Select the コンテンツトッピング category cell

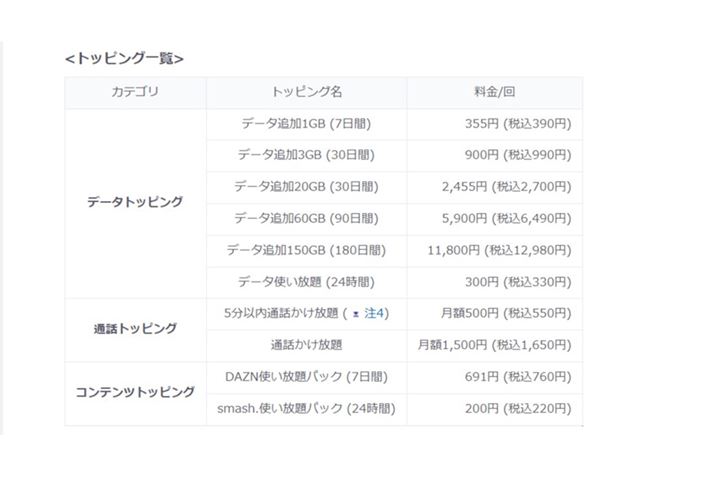pos(135,392)
